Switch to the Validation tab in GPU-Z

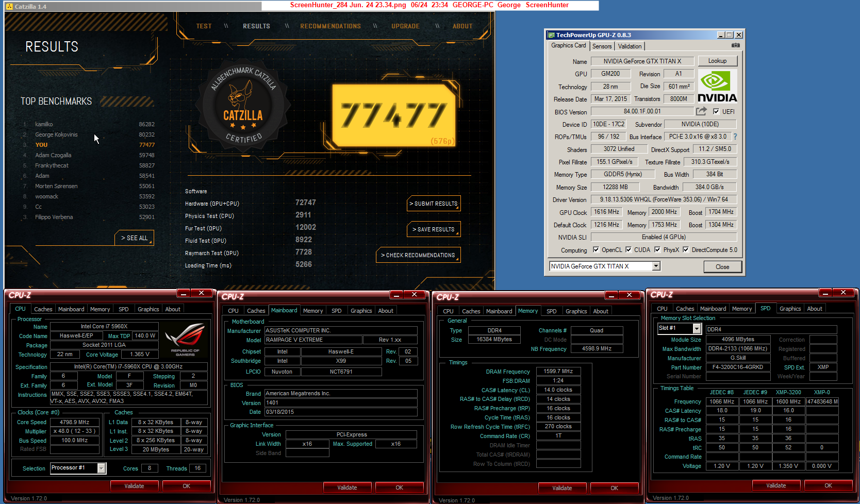[630, 46]
